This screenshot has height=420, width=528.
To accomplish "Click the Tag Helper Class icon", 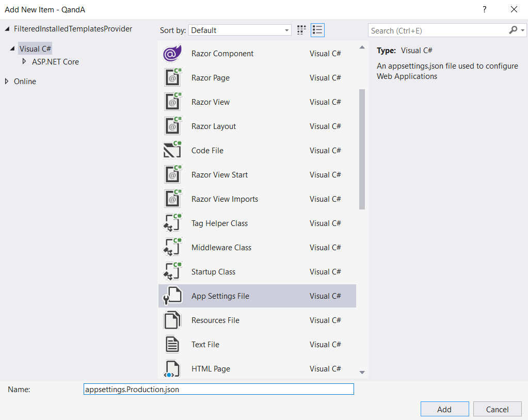I will 172,223.
